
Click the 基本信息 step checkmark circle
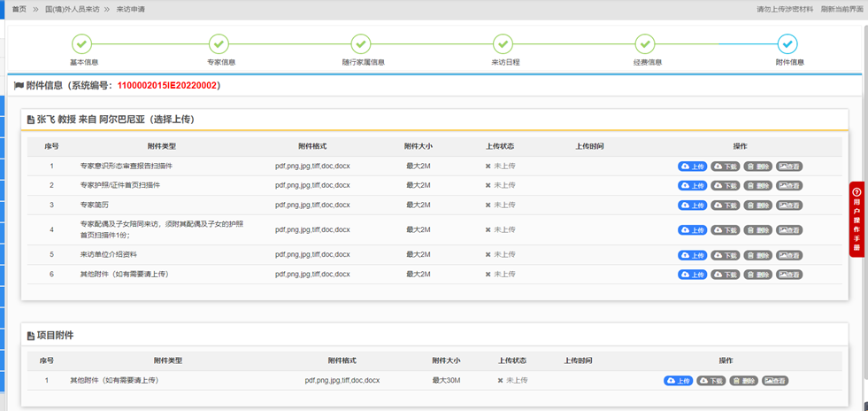click(81, 43)
